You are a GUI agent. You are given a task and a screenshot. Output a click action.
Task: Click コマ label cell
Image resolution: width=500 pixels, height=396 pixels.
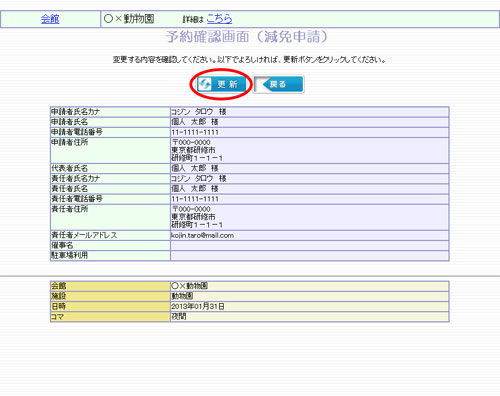110,317
